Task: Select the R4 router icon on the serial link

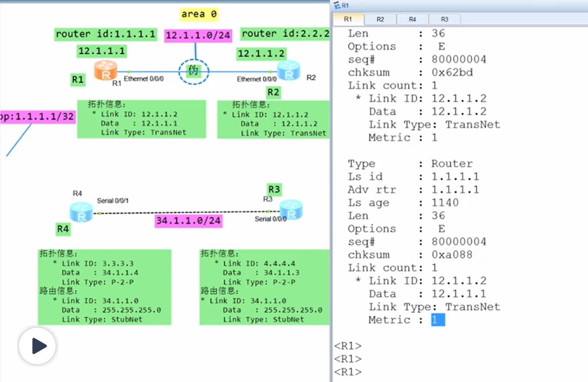Action: click(81, 211)
